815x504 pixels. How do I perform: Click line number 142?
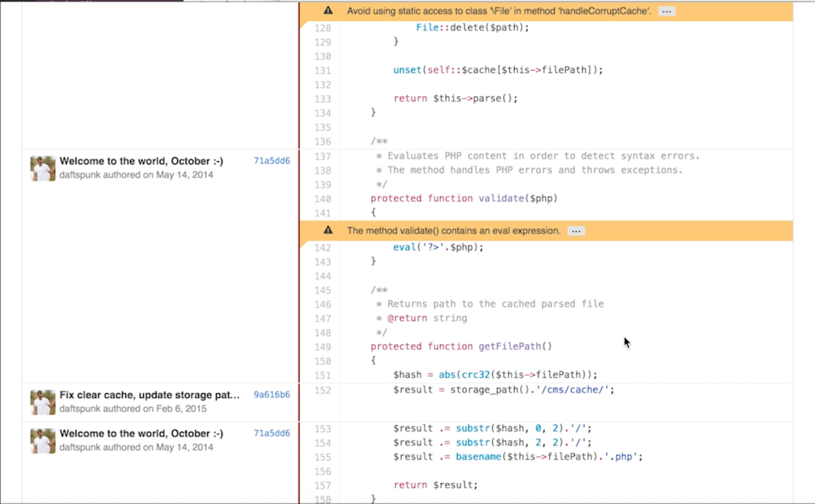(323, 248)
